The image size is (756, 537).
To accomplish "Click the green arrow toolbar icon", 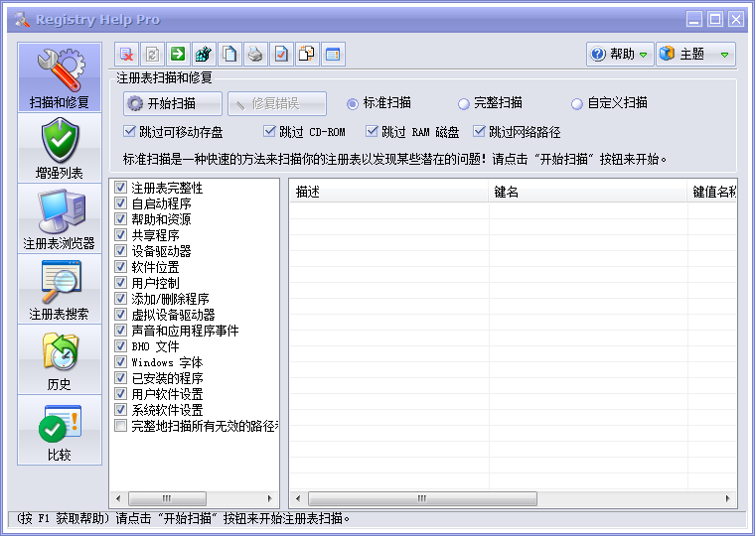I will [178, 55].
